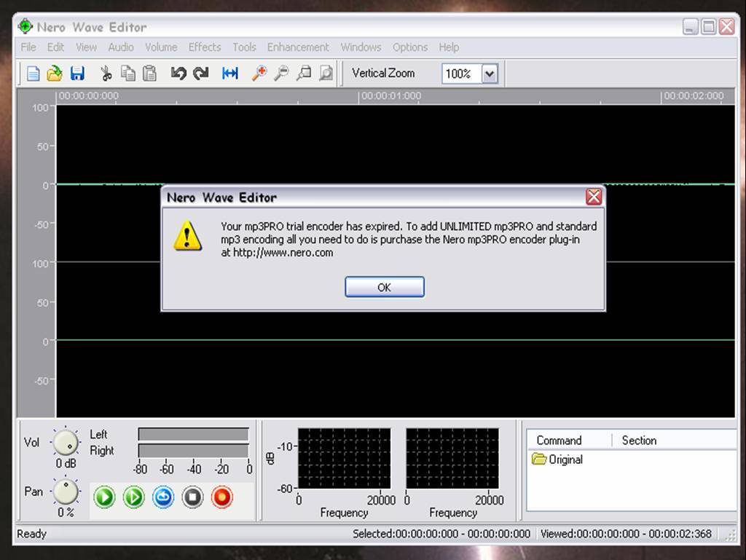746x560 pixels.
Task: Open the Vertical Zoom dropdown arrow
Action: (x=490, y=74)
